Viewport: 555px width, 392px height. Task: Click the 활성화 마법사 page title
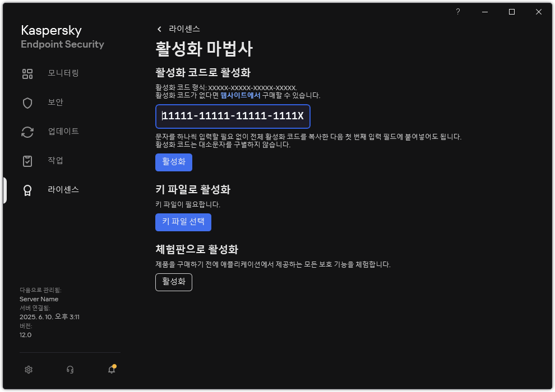point(205,49)
